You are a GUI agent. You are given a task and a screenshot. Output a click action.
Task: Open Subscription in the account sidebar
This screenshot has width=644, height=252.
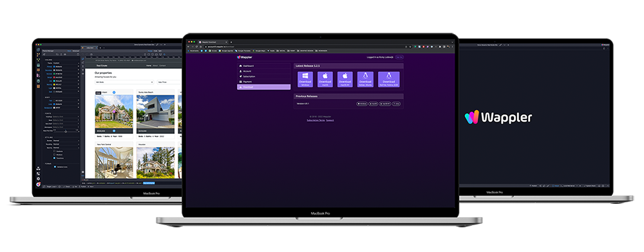263,76
